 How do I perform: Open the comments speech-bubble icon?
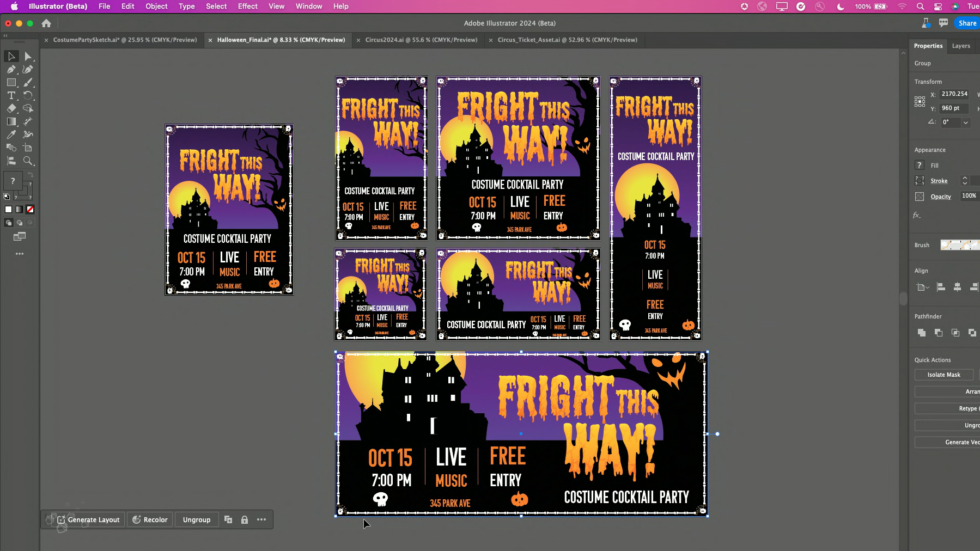(944, 23)
